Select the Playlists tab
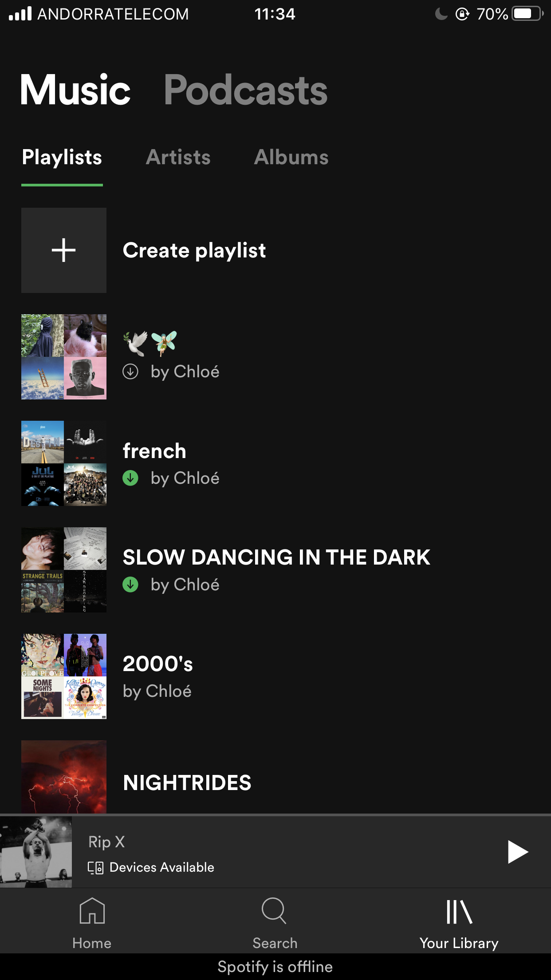551x980 pixels. pyautogui.click(x=62, y=158)
